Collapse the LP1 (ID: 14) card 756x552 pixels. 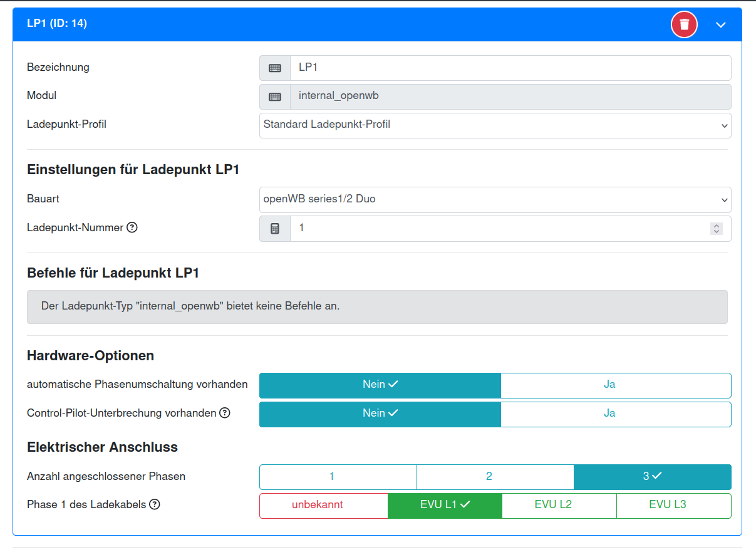tap(721, 24)
